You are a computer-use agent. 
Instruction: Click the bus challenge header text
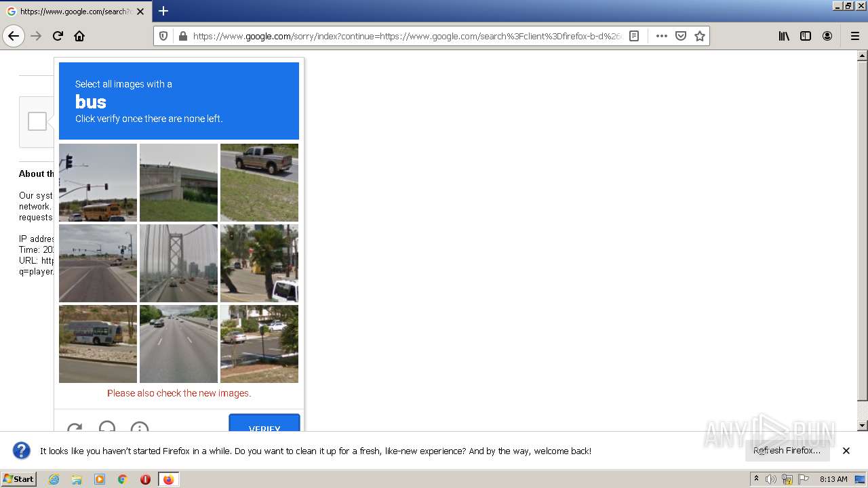pos(91,102)
